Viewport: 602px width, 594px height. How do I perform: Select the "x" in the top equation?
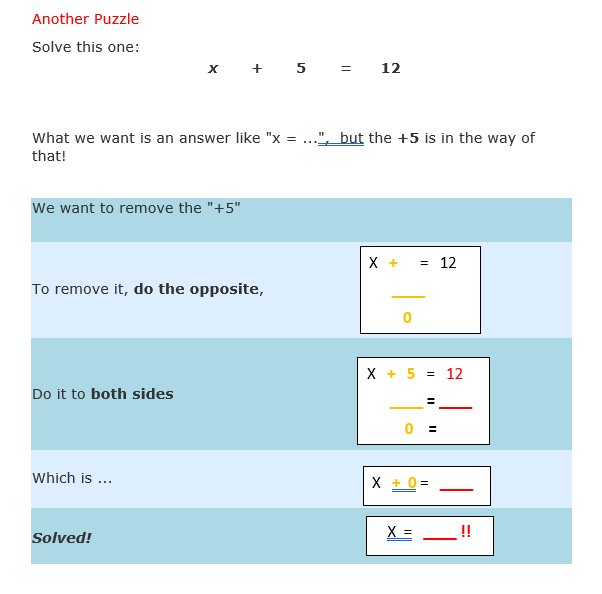[x=213, y=69]
